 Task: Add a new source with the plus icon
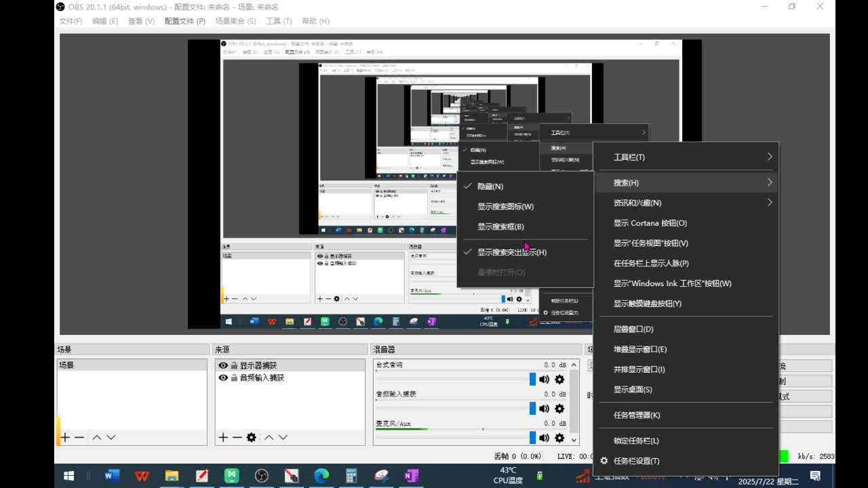[223, 437]
